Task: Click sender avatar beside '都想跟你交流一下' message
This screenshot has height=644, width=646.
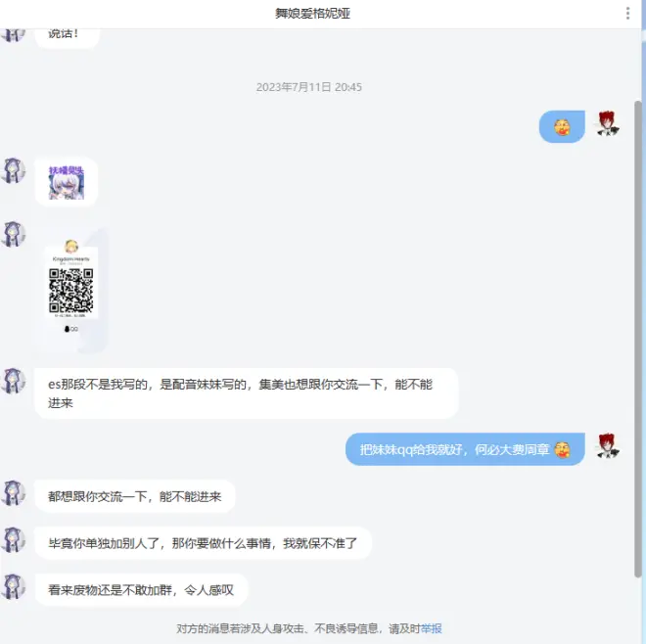Action: (14, 493)
